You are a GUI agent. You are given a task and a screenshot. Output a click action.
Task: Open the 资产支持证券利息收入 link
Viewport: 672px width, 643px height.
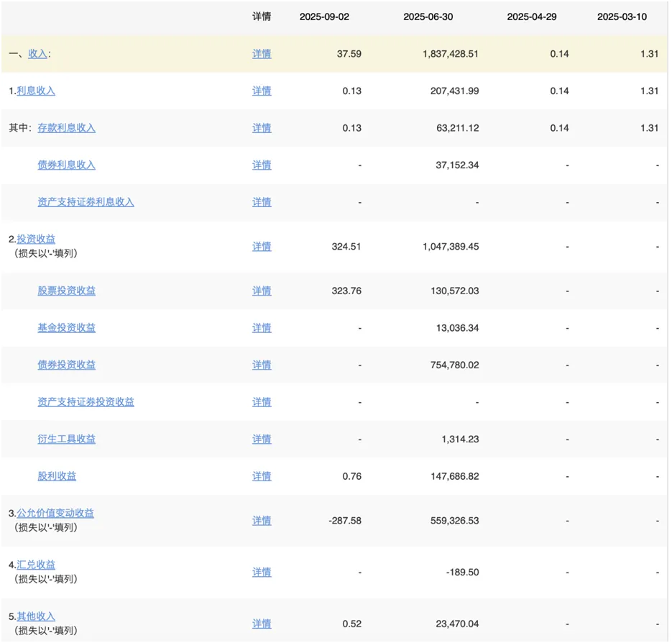point(86,202)
